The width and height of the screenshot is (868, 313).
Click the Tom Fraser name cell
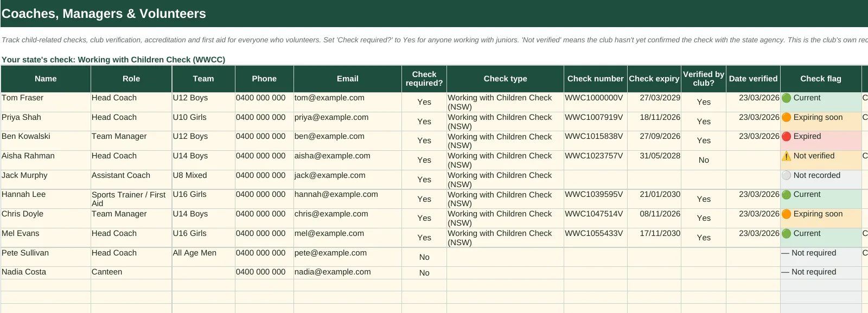pyautogui.click(x=46, y=102)
